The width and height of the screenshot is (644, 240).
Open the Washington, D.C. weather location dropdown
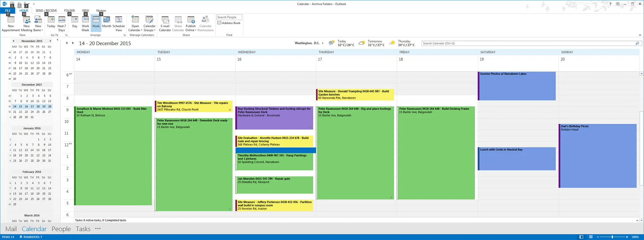323,43
